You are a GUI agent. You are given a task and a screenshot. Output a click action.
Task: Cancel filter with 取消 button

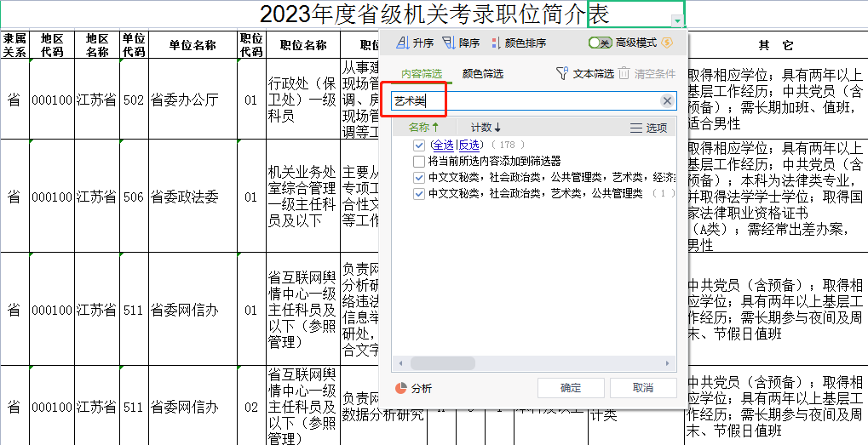pos(643,387)
